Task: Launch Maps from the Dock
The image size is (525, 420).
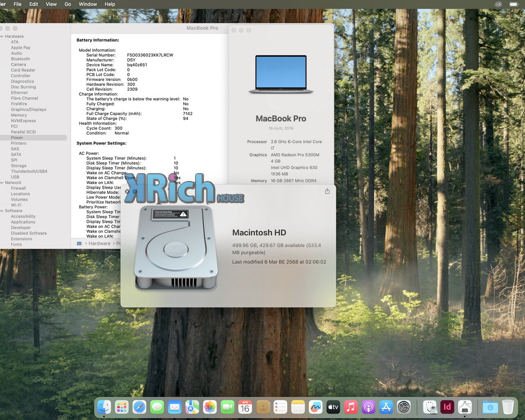Action: 192,407
